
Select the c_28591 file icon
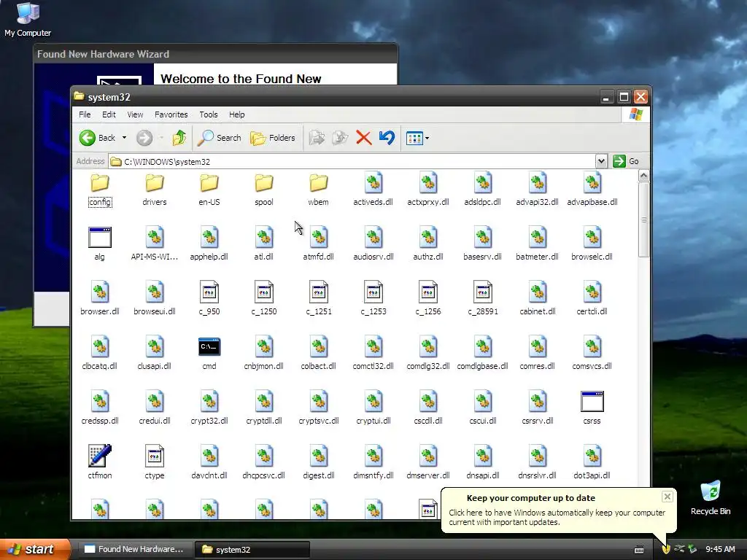pyautogui.click(x=483, y=298)
